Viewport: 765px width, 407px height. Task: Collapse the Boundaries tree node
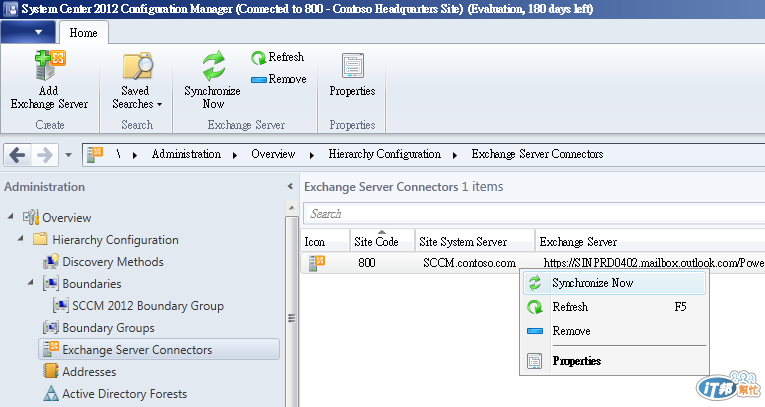click(31, 282)
